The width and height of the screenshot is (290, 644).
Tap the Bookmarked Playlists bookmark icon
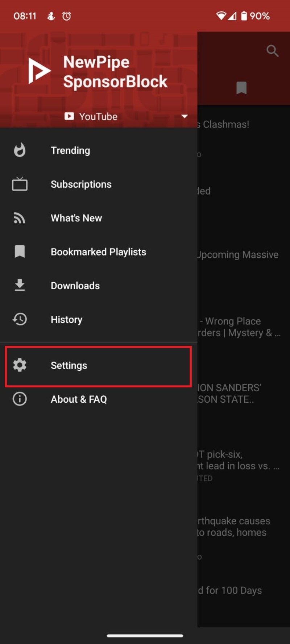coord(20,252)
